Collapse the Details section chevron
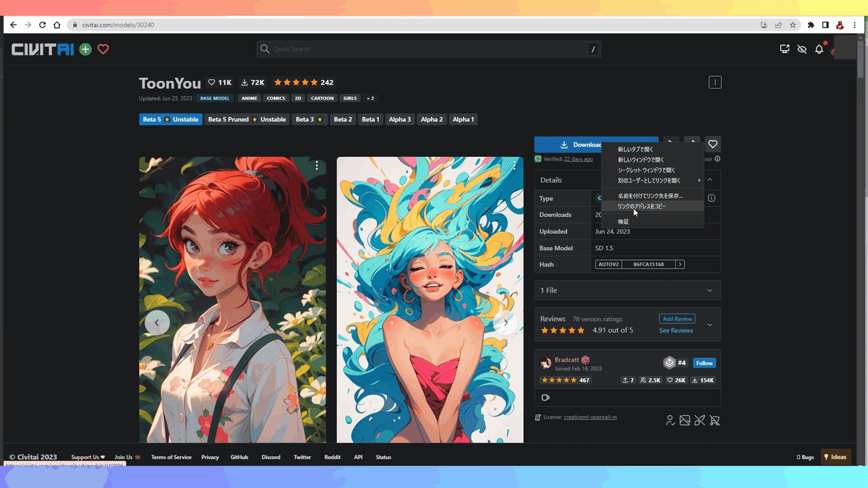The width and height of the screenshot is (868, 488). point(710,180)
